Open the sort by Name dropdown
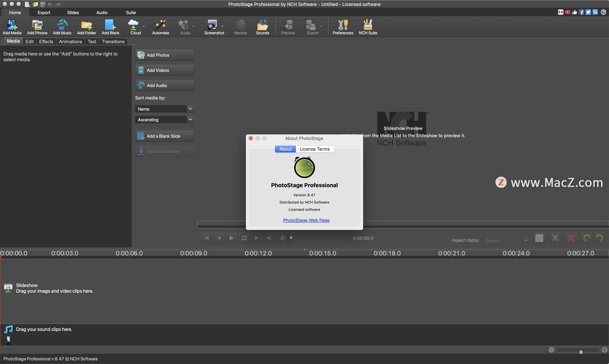This screenshot has width=609, height=364. click(164, 109)
